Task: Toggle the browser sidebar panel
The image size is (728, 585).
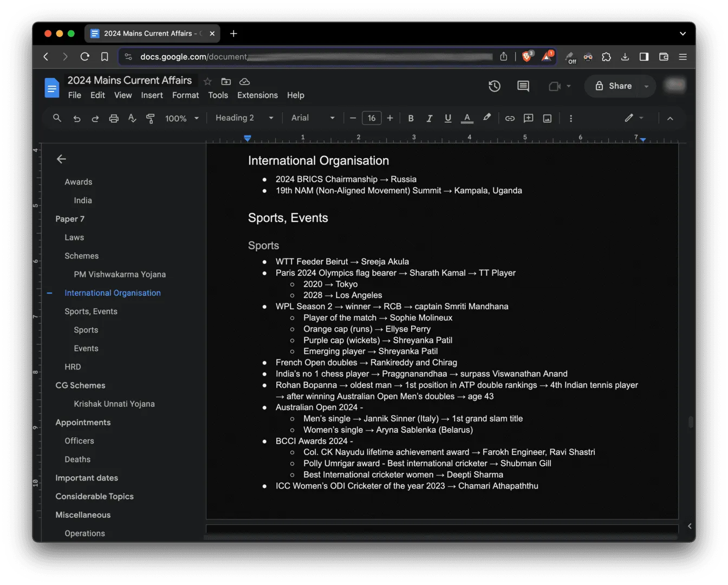Action: click(x=644, y=57)
